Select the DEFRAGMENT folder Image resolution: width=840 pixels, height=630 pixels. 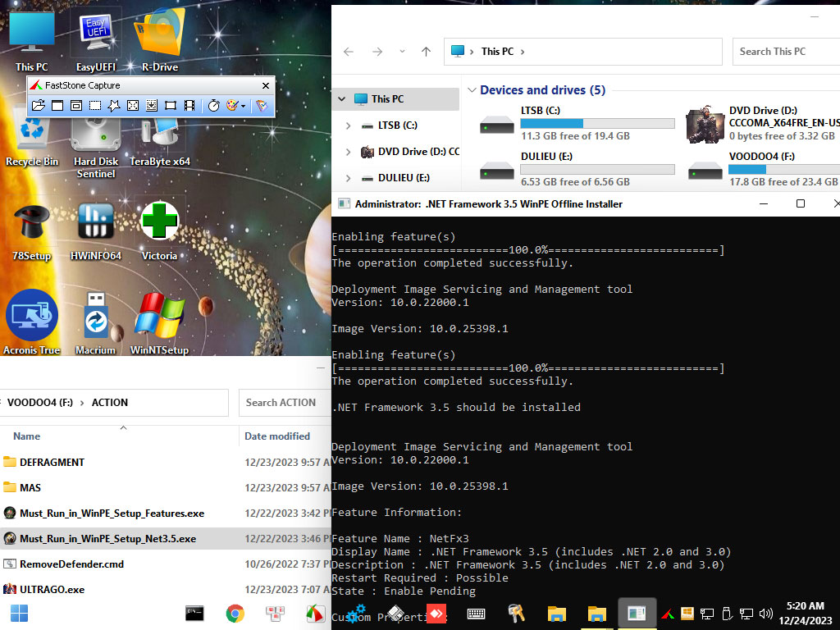tap(166, 463)
